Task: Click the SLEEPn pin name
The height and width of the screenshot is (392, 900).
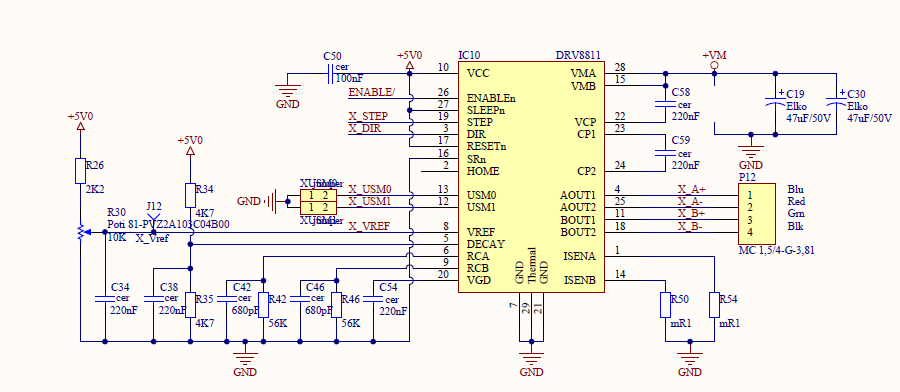Action: 487,110
